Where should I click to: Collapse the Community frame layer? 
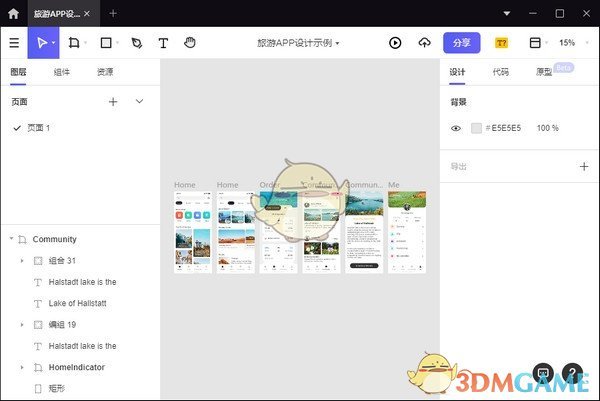(11, 239)
